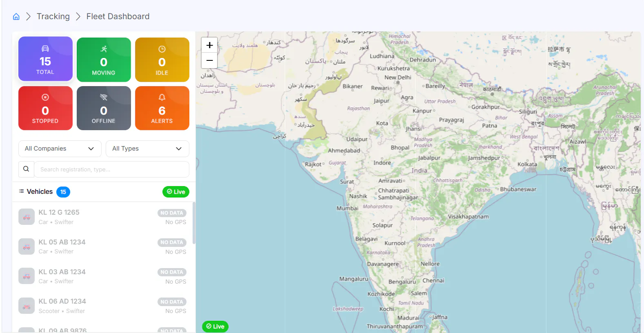Click Ahmedabad label on the map
The width and height of the screenshot is (644, 333).
point(344,151)
